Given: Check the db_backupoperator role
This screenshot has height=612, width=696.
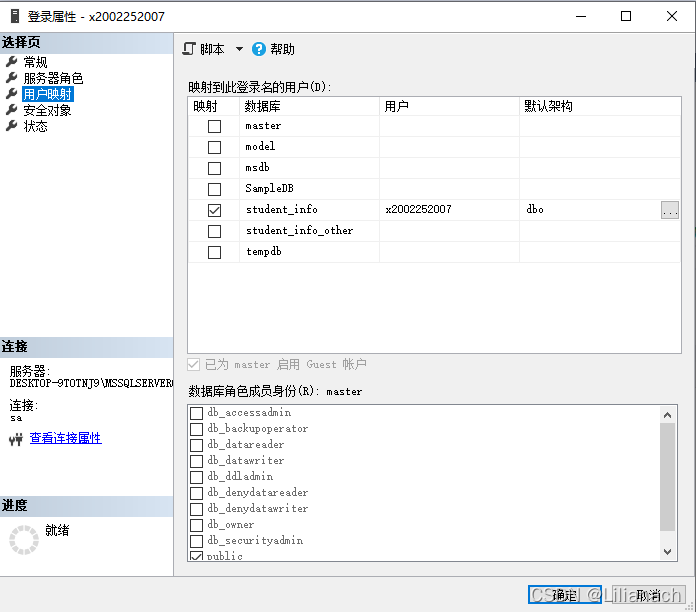Looking at the screenshot, I should pyautogui.click(x=197, y=429).
